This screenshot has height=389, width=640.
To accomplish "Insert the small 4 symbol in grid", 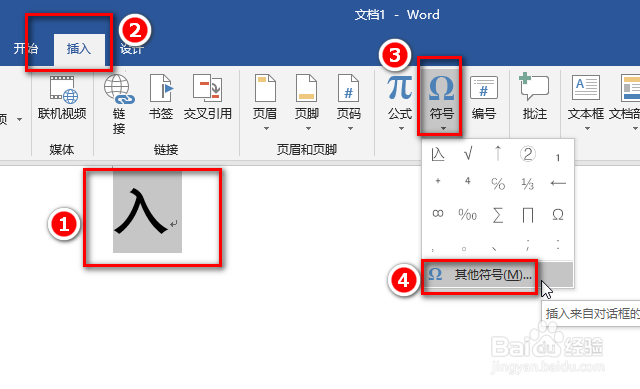I will [468, 181].
